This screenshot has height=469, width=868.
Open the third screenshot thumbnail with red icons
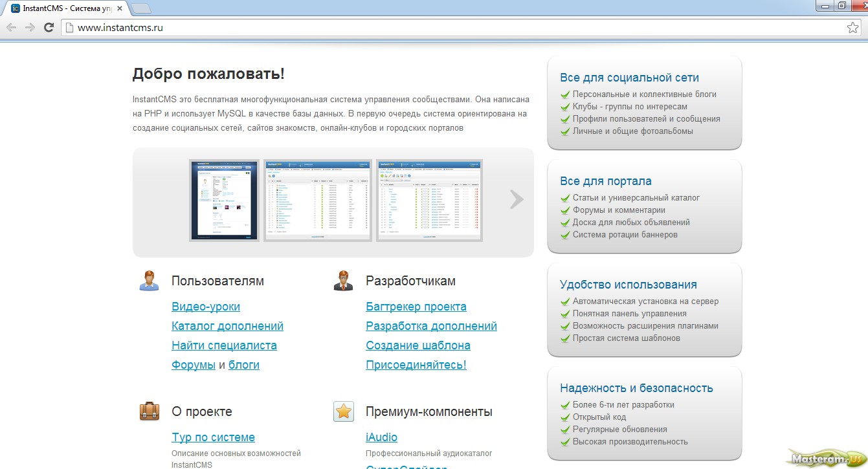[429, 201]
